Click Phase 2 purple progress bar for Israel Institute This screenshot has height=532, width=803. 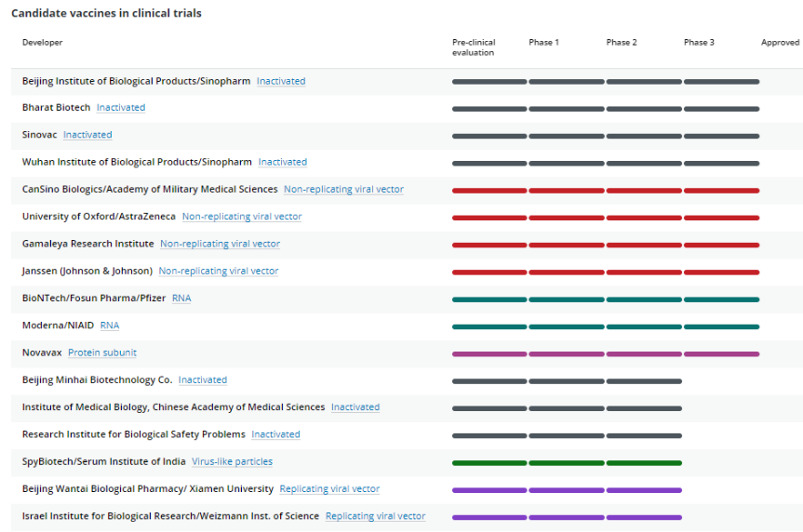pos(644,517)
